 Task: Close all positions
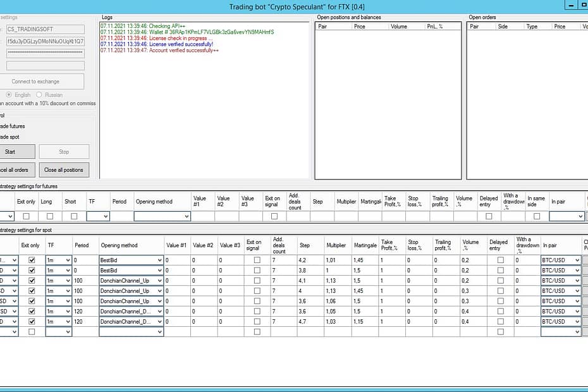click(64, 170)
